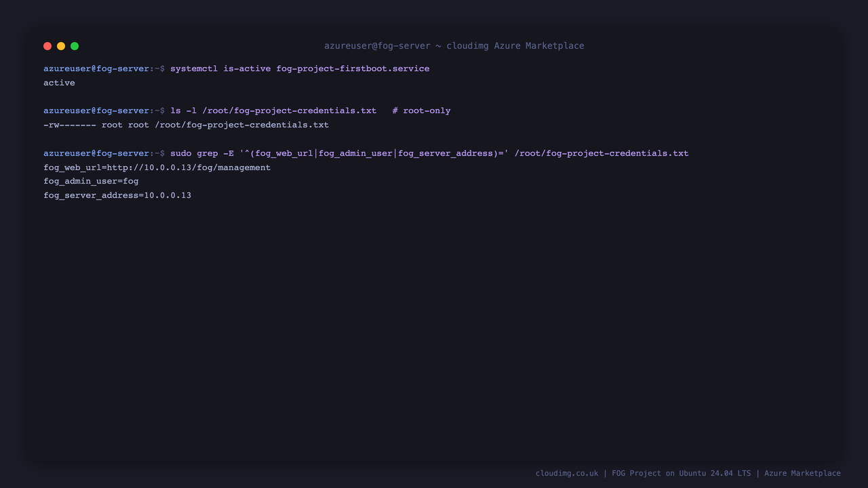Click the prompt 'azureuser@fog-server' before ls command

coord(96,110)
